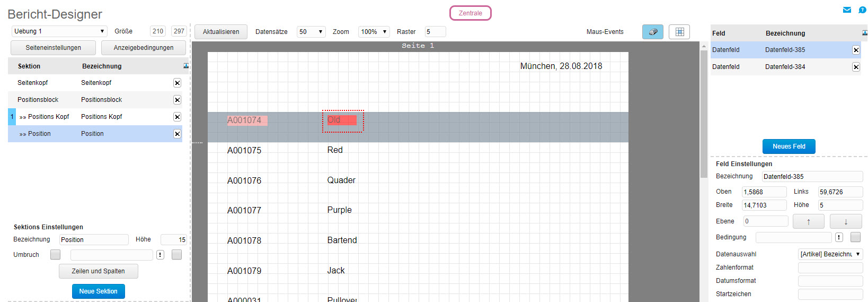The image size is (868, 302).
Task: Click the Raster input field
Action: 435,32
